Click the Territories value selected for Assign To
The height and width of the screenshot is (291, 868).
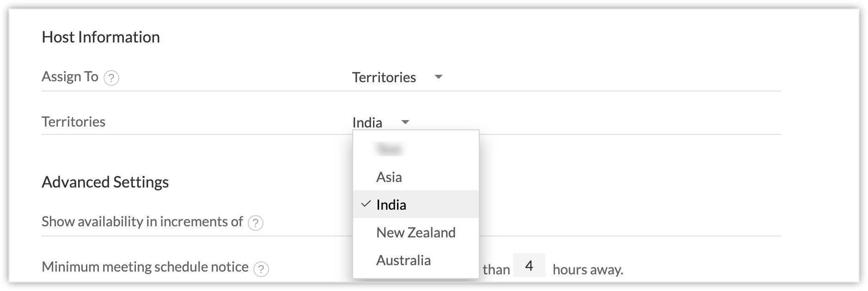384,77
